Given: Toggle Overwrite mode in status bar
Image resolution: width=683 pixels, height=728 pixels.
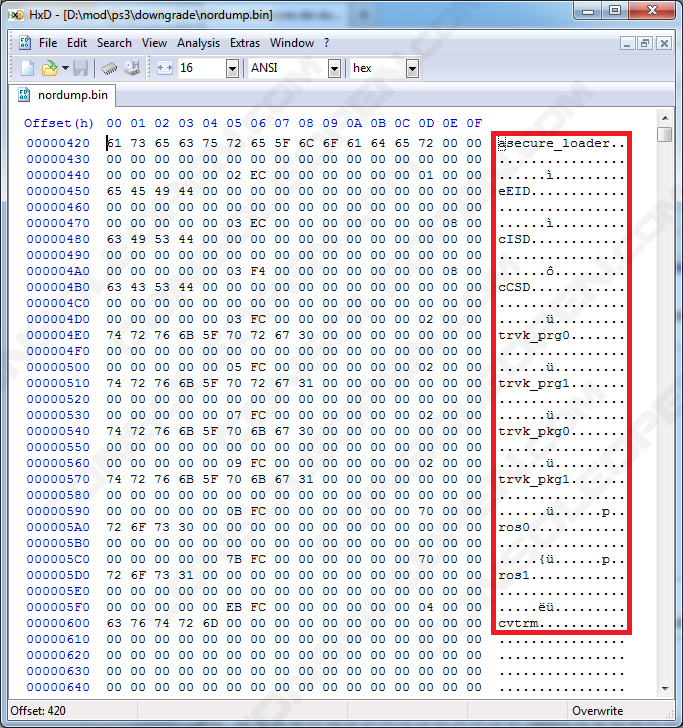Looking at the screenshot, I should (597, 711).
